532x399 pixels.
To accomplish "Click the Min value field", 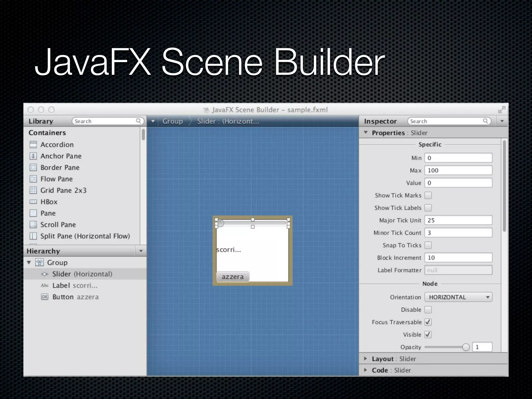I will tap(458, 158).
